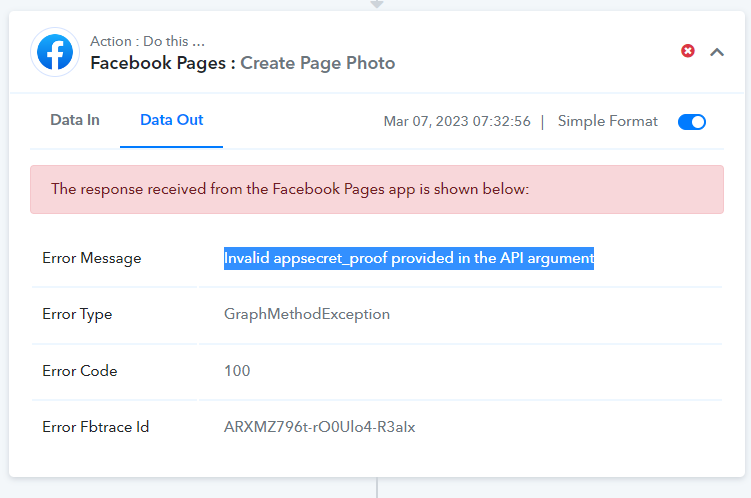Click the Error Type row label
The width and height of the screenshot is (751, 498).
(x=77, y=314)
